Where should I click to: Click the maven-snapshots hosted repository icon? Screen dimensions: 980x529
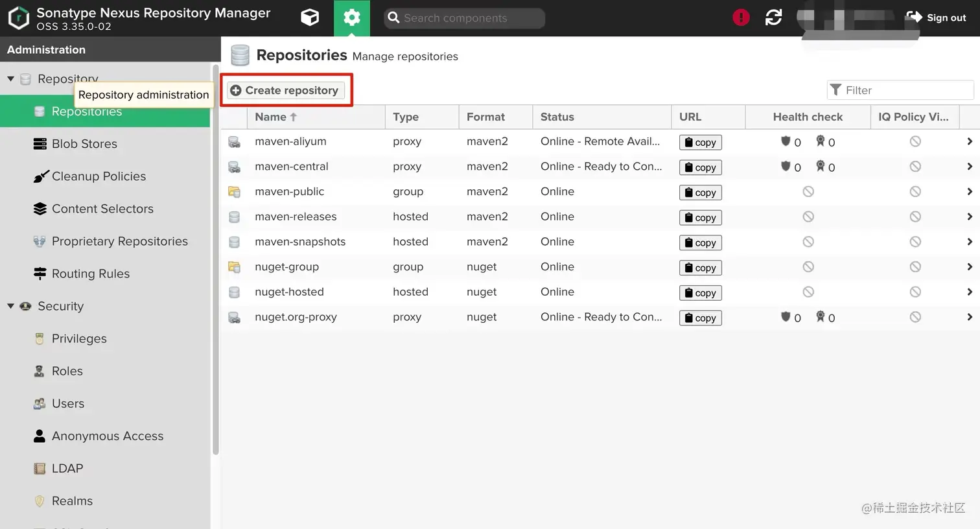click(234, 242)
